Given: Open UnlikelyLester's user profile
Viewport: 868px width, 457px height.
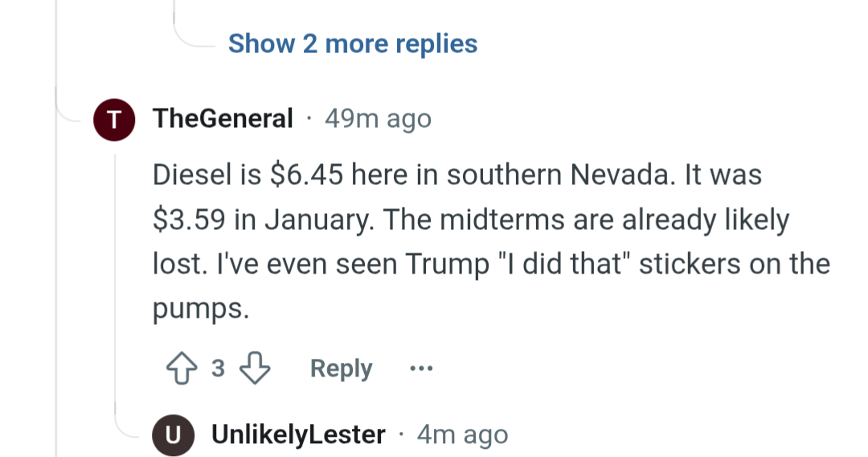Looking at the screenshot, I should coord(298,435).
